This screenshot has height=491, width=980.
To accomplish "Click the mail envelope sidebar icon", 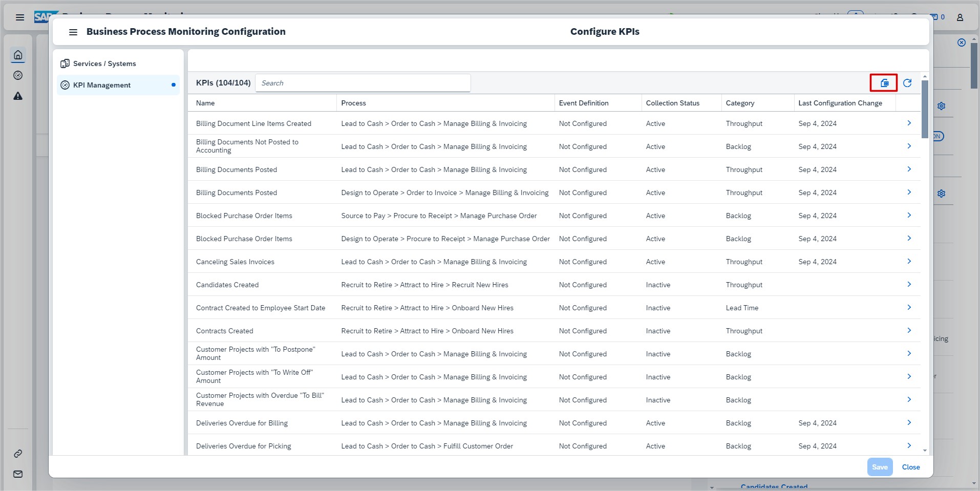I will click(x=18, y=474).
